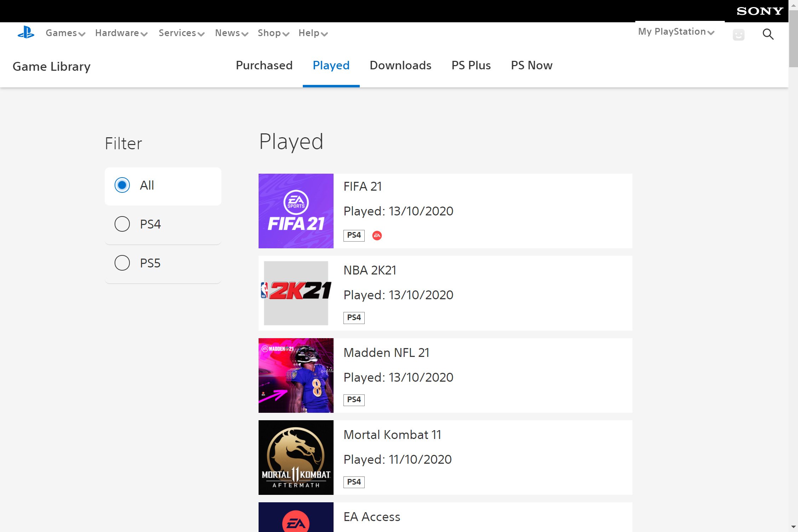Click the search icon in top right
The image size is (798, 532).
768,34
